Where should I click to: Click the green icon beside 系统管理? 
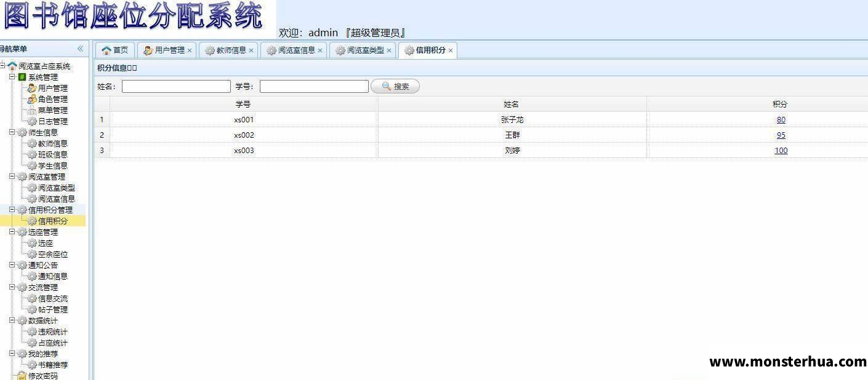tap(22, 77)
